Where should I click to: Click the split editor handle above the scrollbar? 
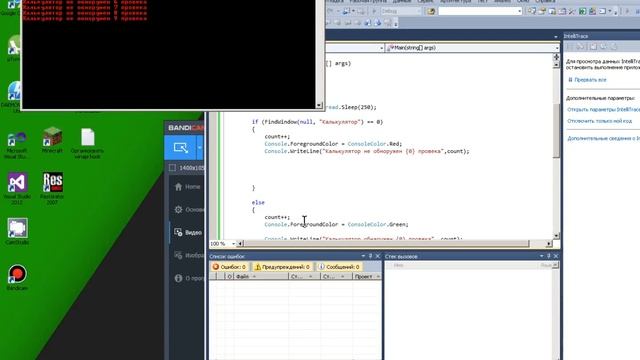pos(556,57)
